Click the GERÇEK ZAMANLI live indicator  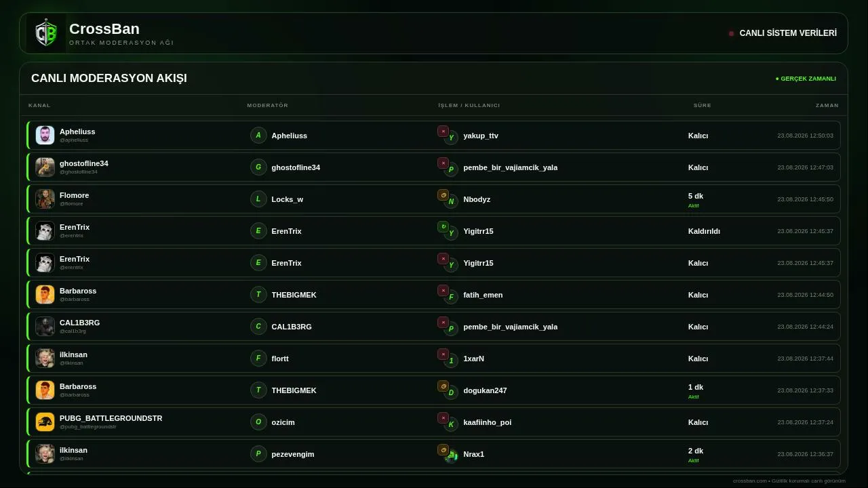(806, 79)
